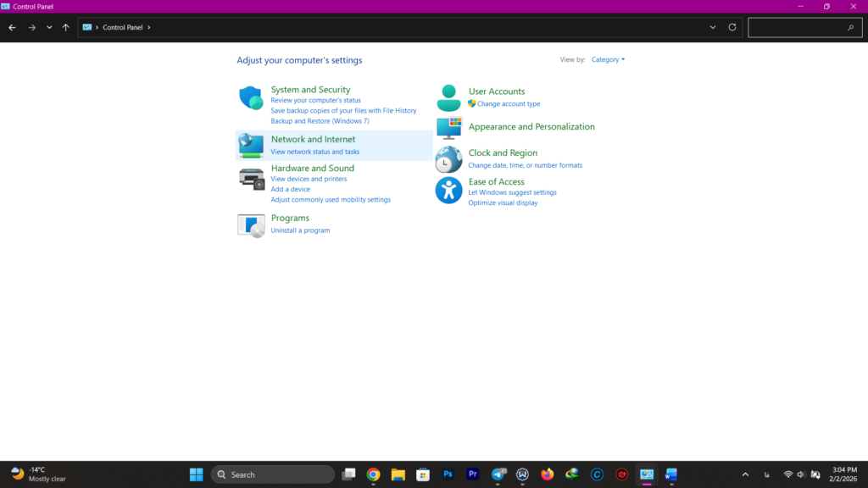
Task: Go up one level with Up arrow
Action: pyautogui.click(x=66, y=27)
